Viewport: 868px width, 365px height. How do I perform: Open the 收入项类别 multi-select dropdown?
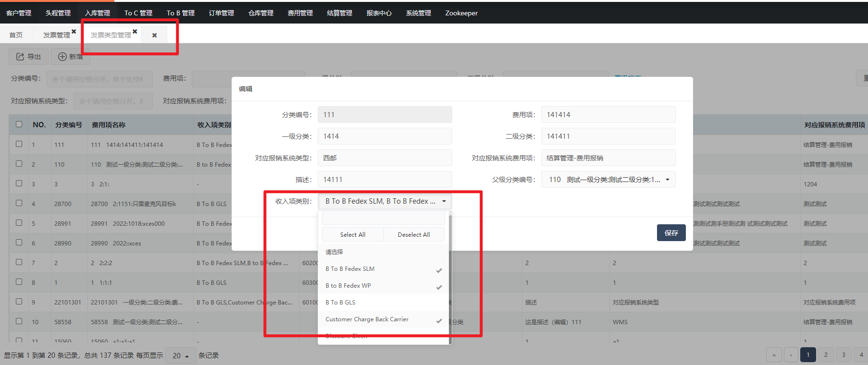384,201
